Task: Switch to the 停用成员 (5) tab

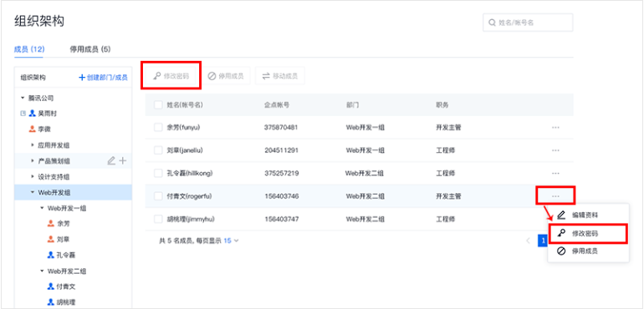Action: pos(90,49)
